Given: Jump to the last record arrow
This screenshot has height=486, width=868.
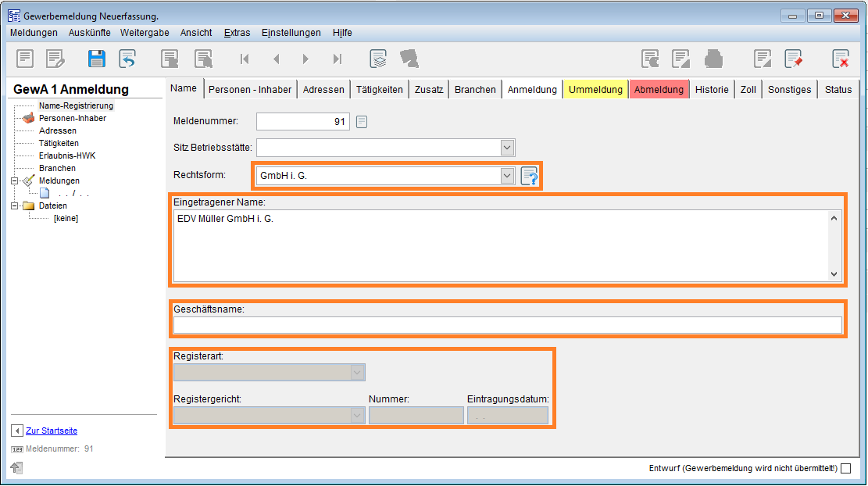Looking at the screenshot, I should [x=338, y=59].
